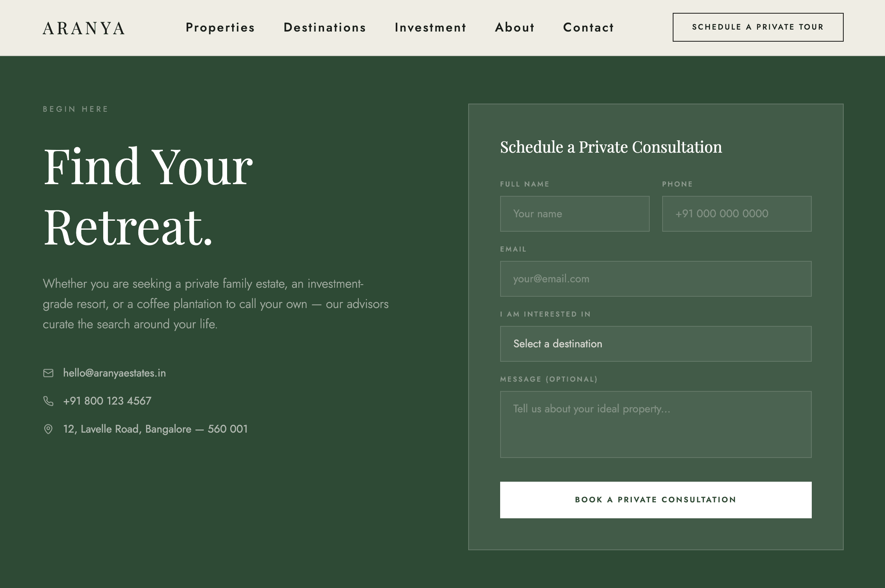The image size is (885, 588).
Task: Focus the Phone number field
Action: coord(737,214)
